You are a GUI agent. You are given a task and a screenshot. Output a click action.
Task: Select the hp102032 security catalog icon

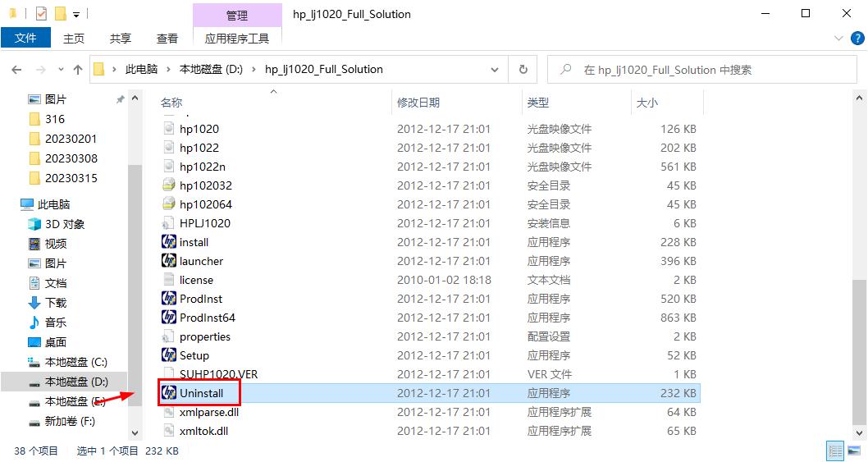[169, 185]
